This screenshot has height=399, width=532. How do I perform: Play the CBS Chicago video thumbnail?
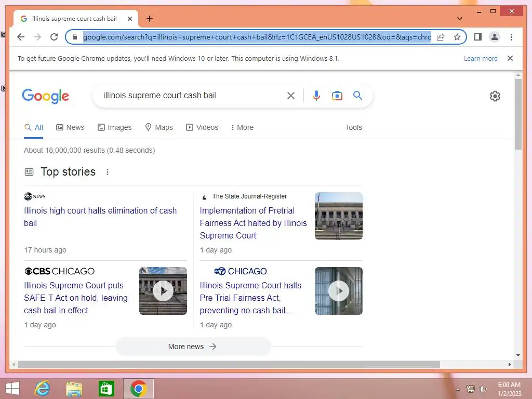click(163, 291)
